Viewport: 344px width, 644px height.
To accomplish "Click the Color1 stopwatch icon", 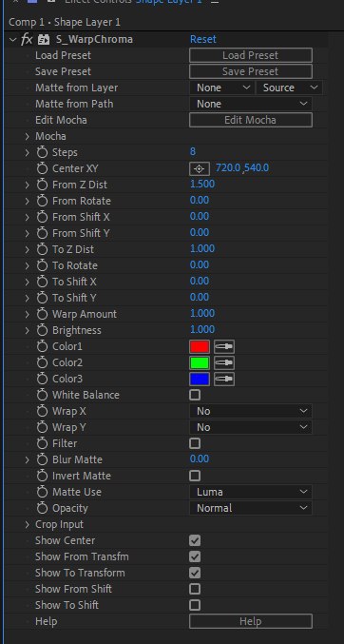I will pyautogui.click(x=42, y=346).
